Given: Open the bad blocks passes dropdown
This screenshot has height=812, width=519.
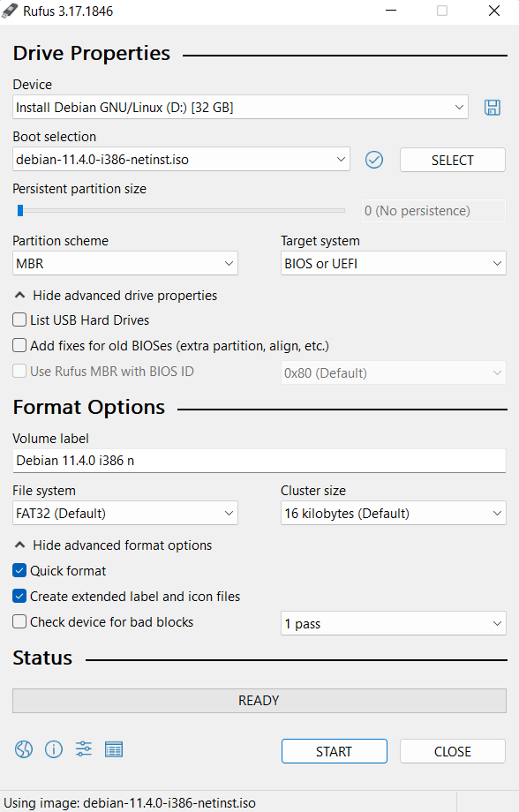Looking at the screenshot, I should (x=393, y=623).
